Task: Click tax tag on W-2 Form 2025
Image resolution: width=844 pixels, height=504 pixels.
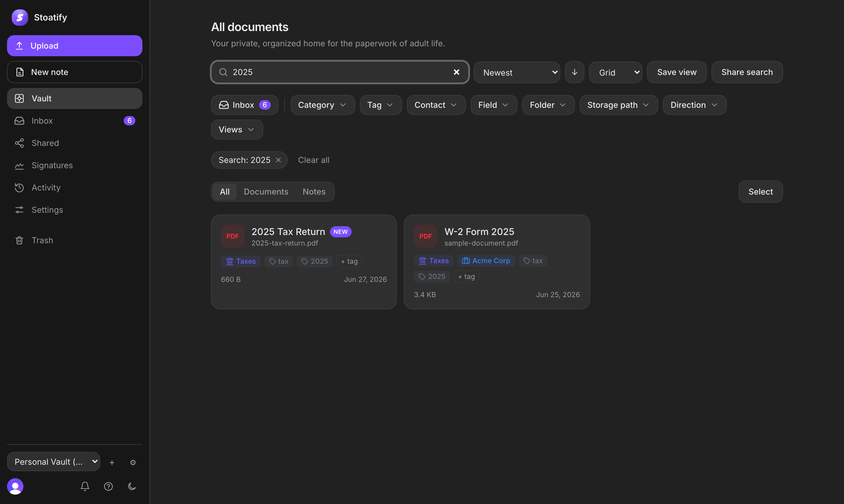Action: point(533,260)
